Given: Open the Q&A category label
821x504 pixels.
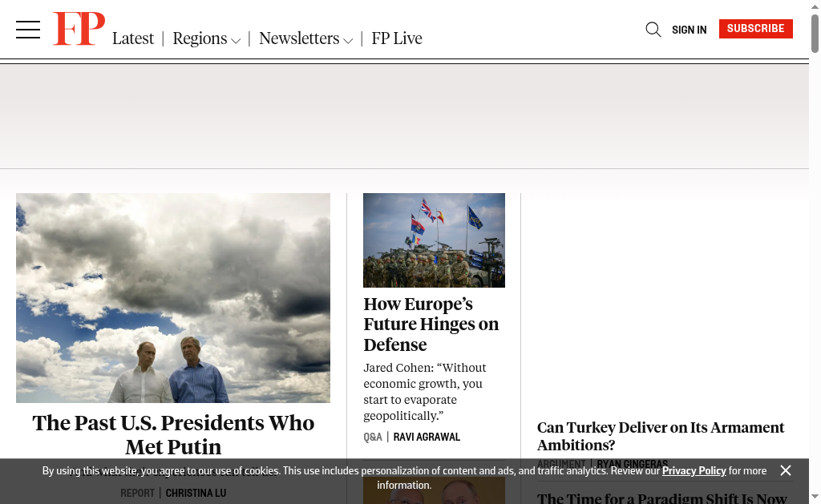Looking at the screenshot, I should tap(373, 437).
